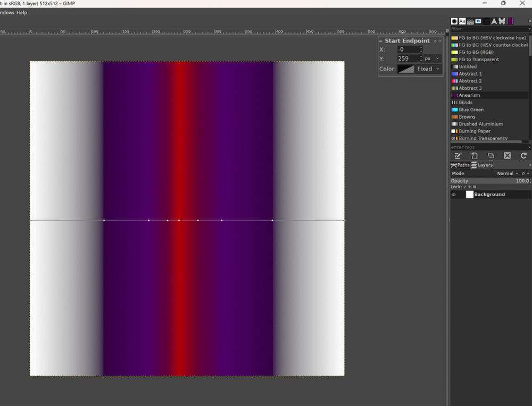Expand the gradient Filter dropdown arrow

point(530,29)
